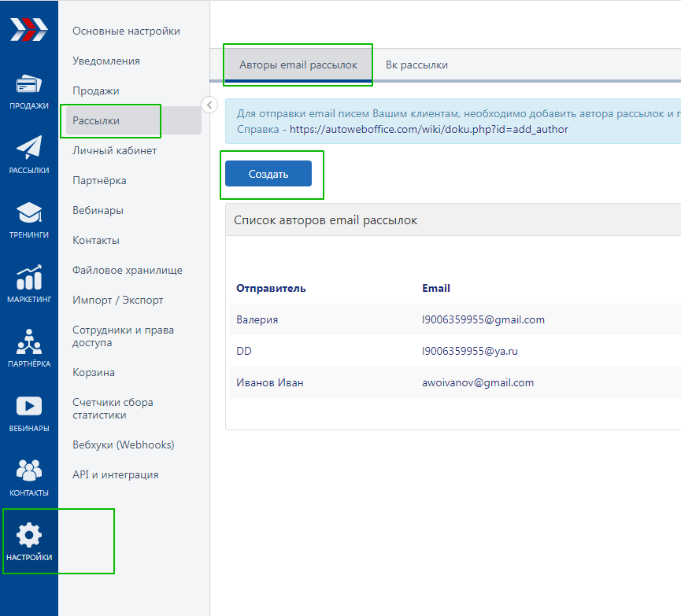
Task: Open the Рассылки paper plane icon
Action: point(29,148)
